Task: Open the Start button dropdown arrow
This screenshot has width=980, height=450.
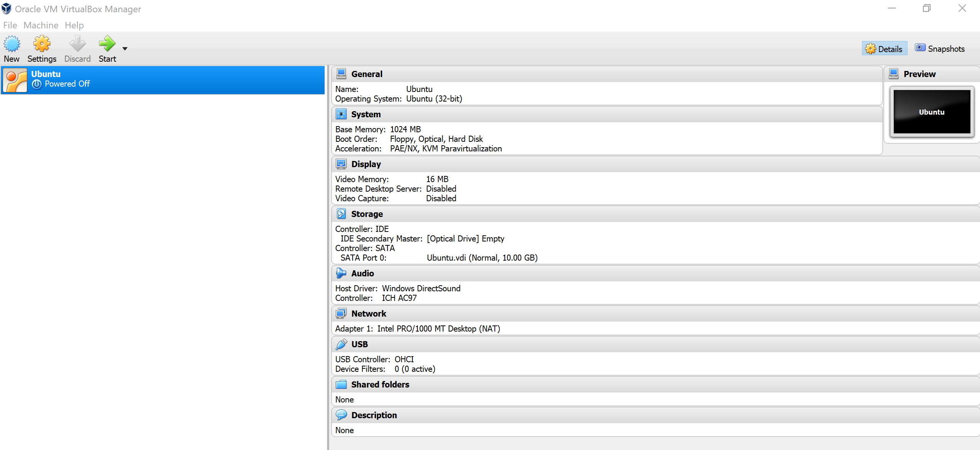Action: point(125,49)
